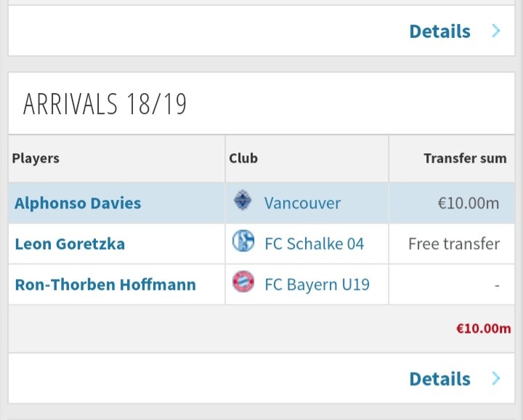This screenshot has height=420, width=523.
Task: Go to FC Schalke 04 club link
Action: pyautogui.click(x=314, y=243)
